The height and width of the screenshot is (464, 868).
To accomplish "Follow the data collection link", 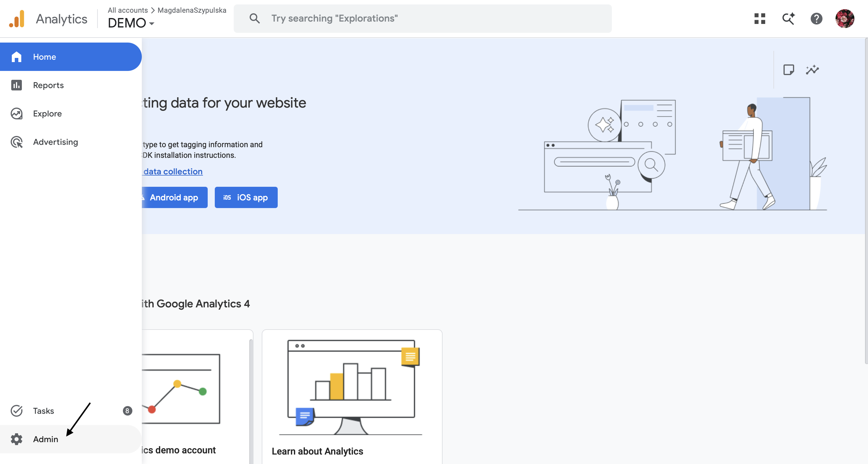I will (173, 171).
